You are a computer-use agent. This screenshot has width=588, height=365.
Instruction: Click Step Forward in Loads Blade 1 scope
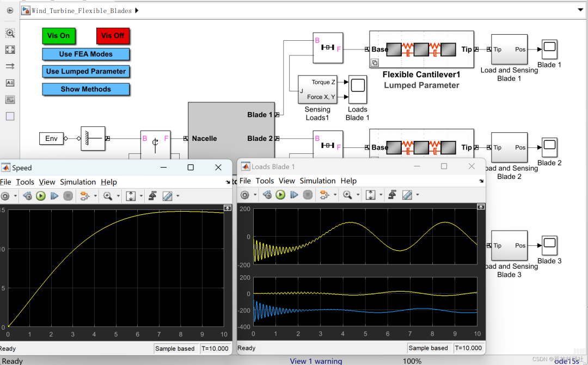(294, 195)
